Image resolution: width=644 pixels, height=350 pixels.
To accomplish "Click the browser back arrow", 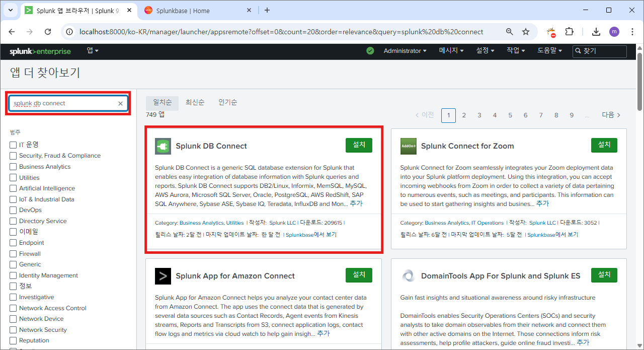I will click(x=12, y=32).
